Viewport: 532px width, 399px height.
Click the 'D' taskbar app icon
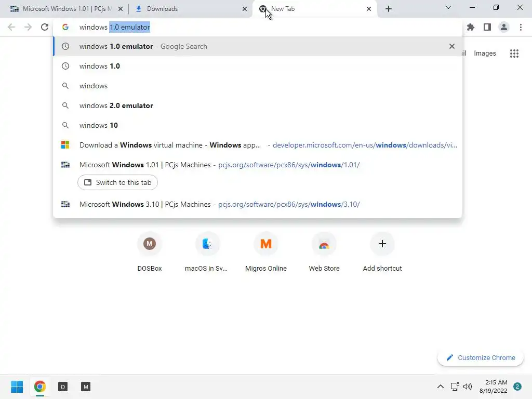(x=63, y=387)
